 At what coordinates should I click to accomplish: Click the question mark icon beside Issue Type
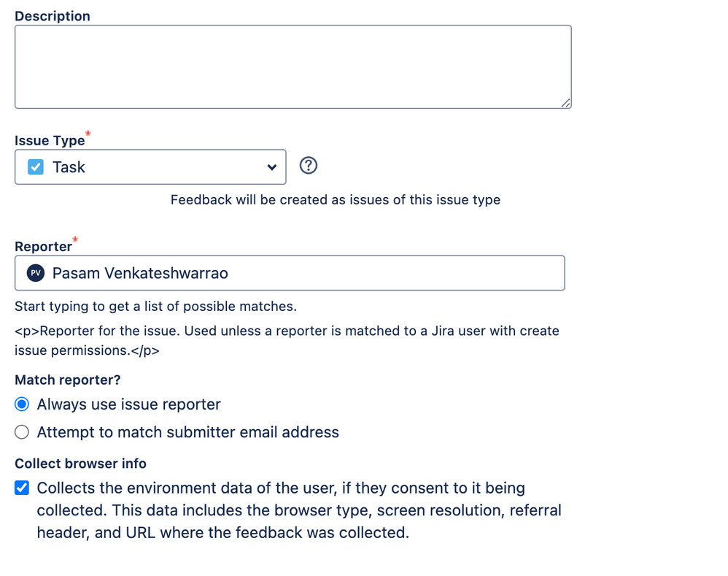coord(308,166)
